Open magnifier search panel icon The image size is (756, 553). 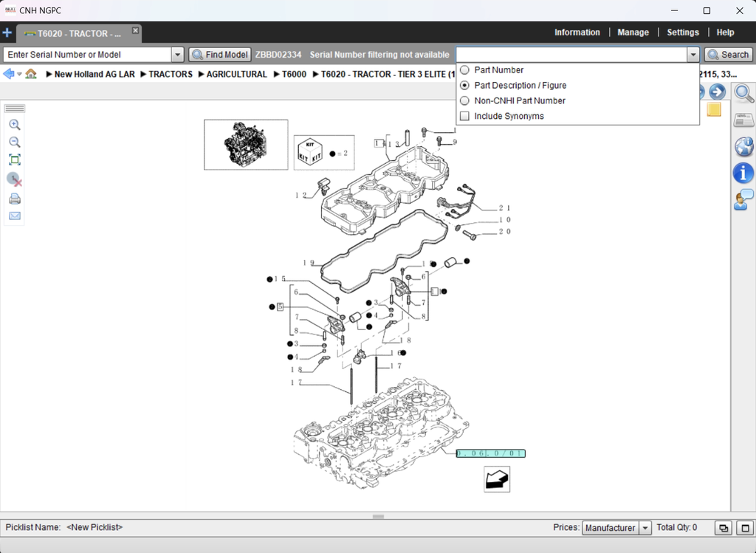pos(743,93)
